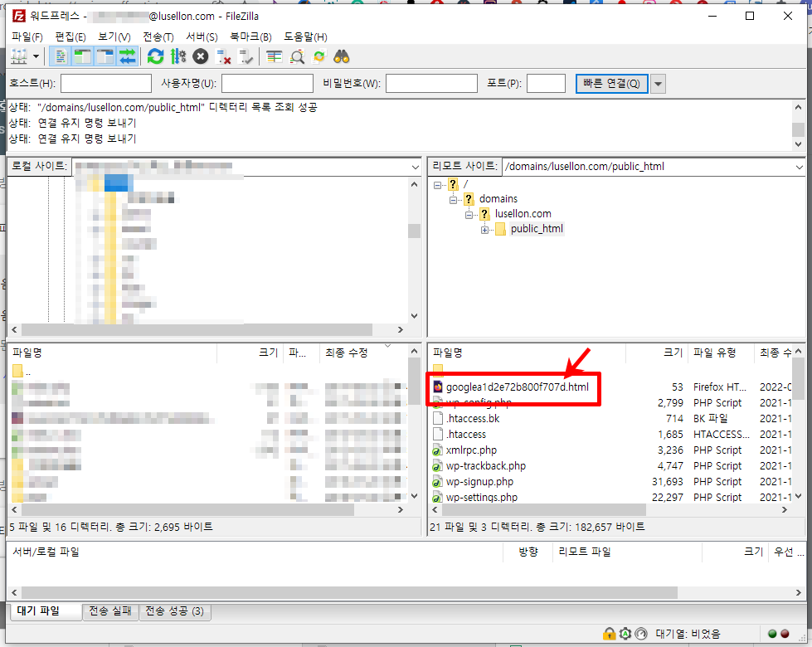Open the 도움말(H) menu
Viewport: 812px width, 647px height.
coord(305,36)
